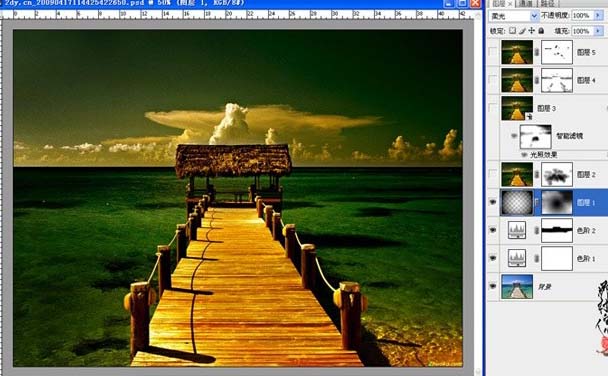Open the opacity (不透明度) slider arrow

(x=598, y=16)
